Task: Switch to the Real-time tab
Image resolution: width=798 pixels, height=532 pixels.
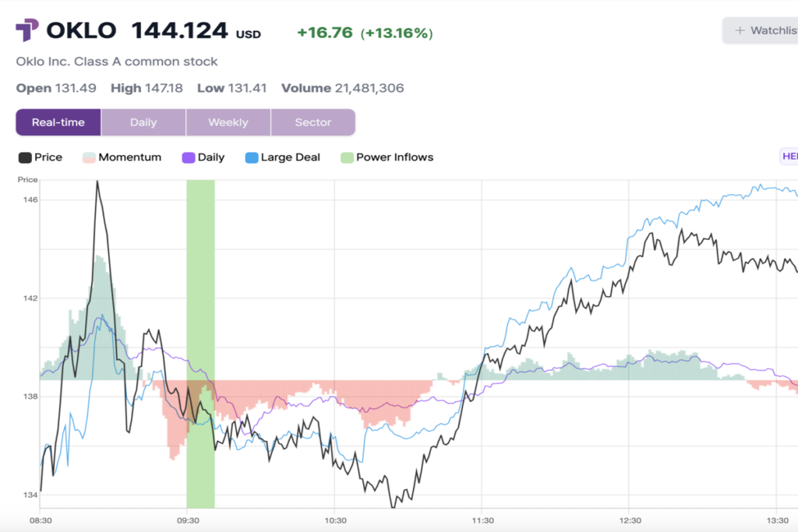Action: pyautogui.click(x=58, y=122)
